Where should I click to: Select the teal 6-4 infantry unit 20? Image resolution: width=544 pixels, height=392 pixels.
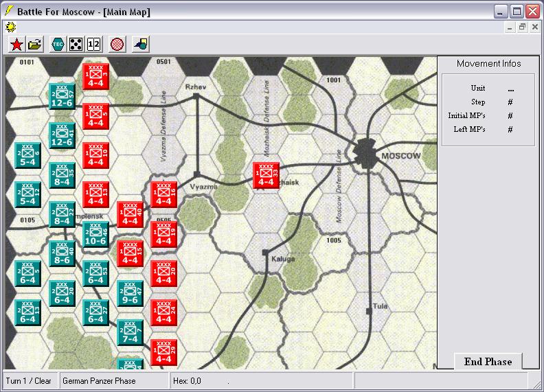(x=62, y=293)
